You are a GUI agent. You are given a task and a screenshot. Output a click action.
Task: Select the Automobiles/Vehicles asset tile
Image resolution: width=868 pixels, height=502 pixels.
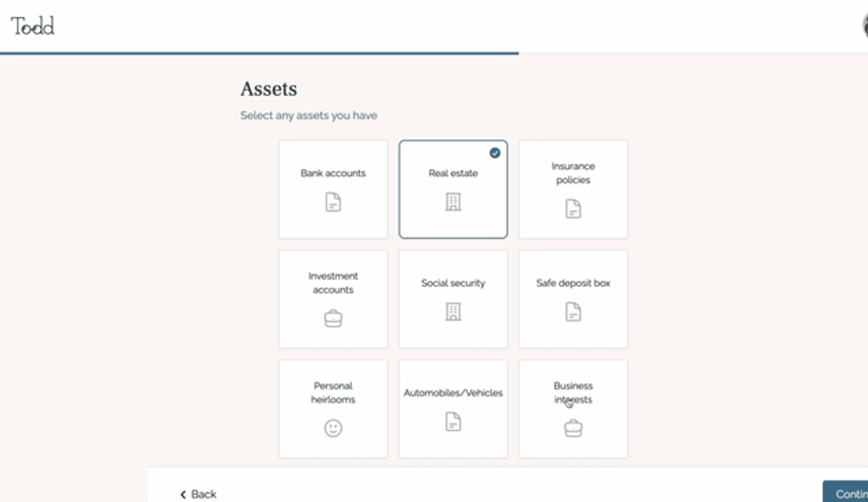click(x=453, y=409)
